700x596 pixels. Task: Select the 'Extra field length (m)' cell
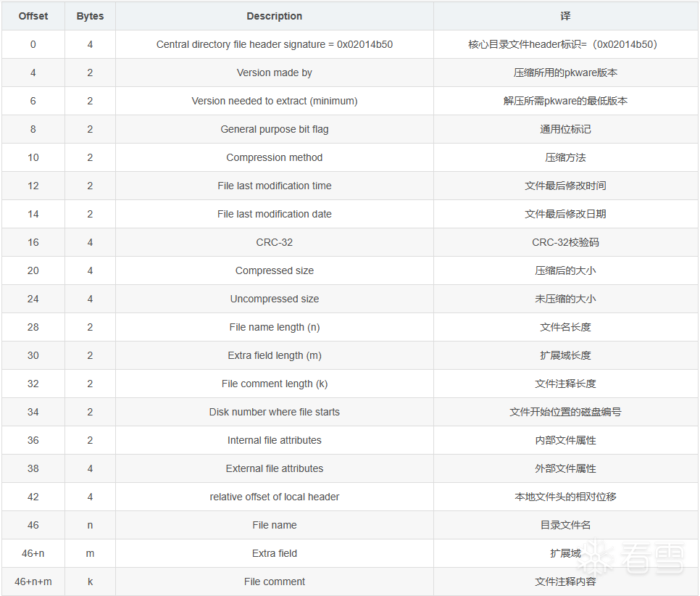point(275,355)
